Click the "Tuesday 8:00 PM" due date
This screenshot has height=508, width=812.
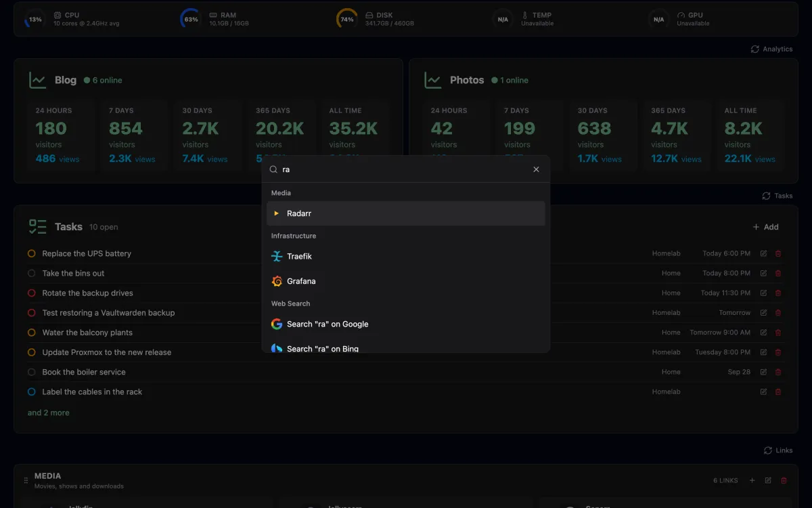pyautogui.click(x=723, y=352)
